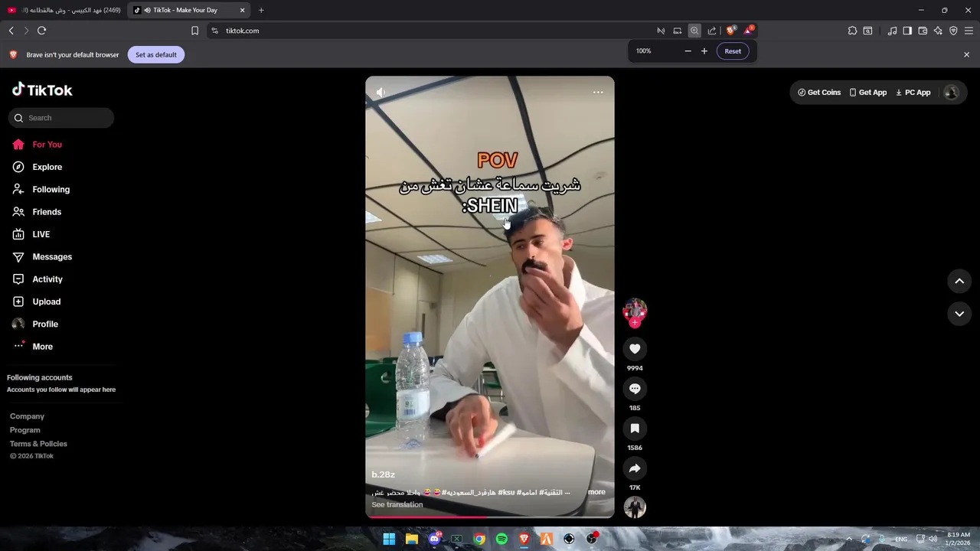Share the video with arrow icon
980x551 pixels.
click(635, 468)
